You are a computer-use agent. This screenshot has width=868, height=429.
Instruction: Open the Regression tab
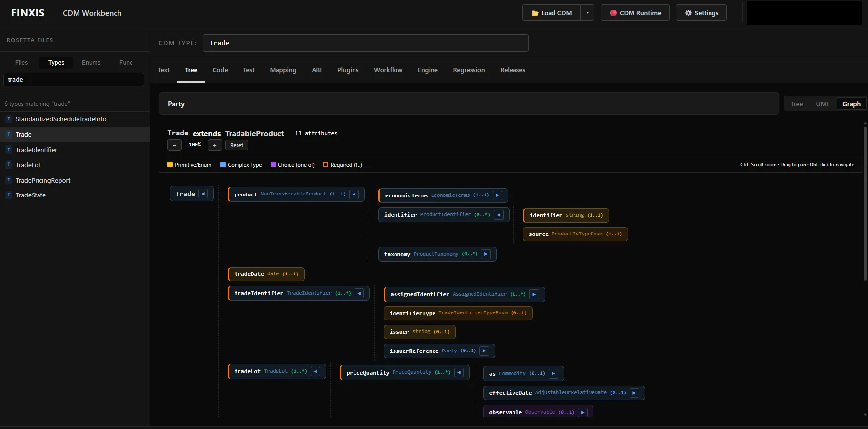469,70
